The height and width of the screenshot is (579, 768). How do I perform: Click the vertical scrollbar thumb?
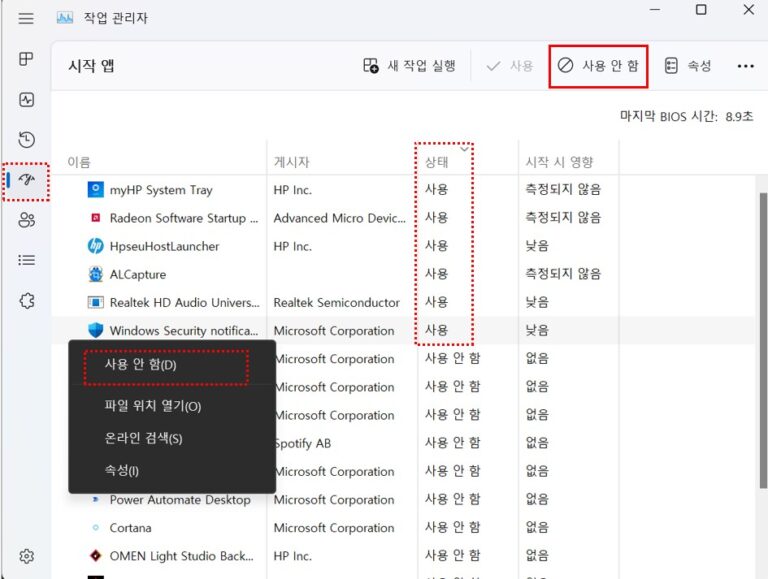763,340
